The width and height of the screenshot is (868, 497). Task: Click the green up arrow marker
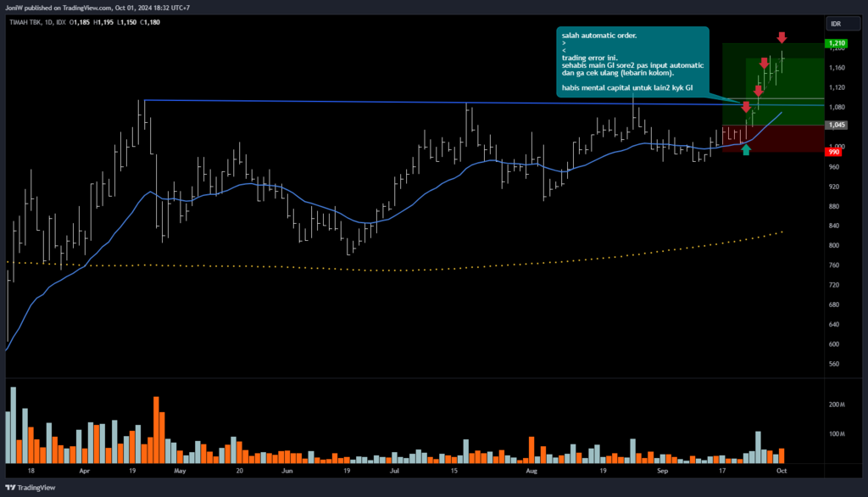[x=746, y=150]
